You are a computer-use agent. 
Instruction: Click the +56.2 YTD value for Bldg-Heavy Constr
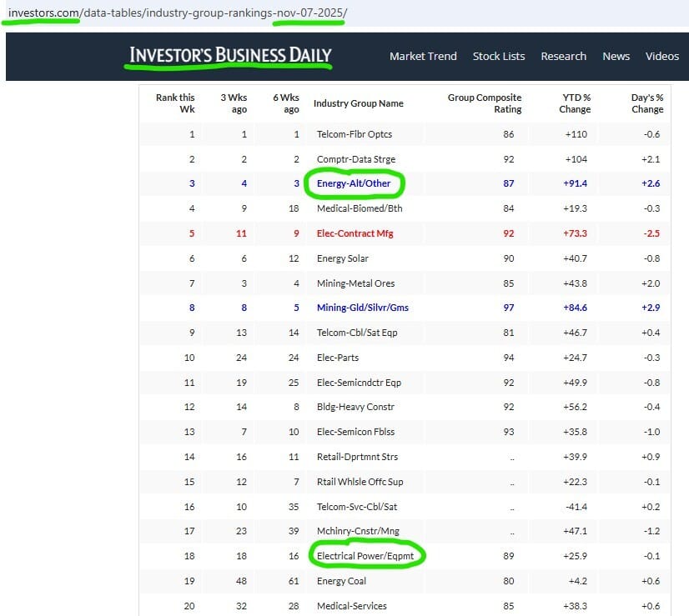click(575, 407)
